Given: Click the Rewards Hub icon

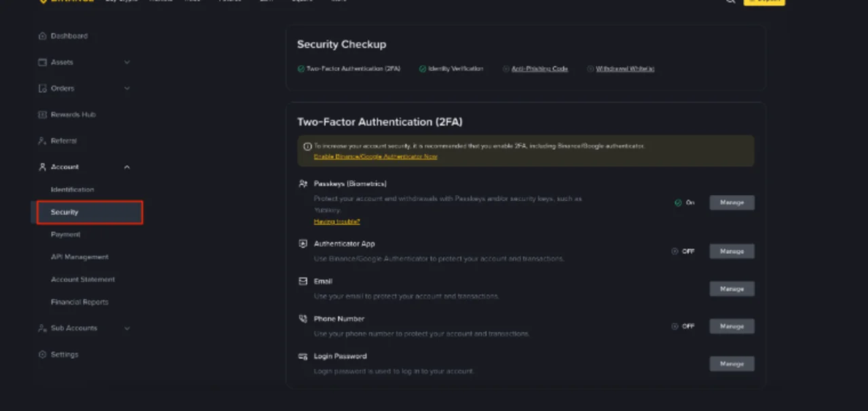Looking at the screenshot, I should pos(43,115).
